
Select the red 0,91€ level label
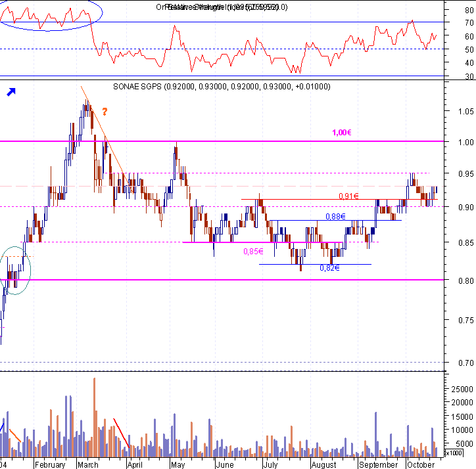click(x=348, y=196)
